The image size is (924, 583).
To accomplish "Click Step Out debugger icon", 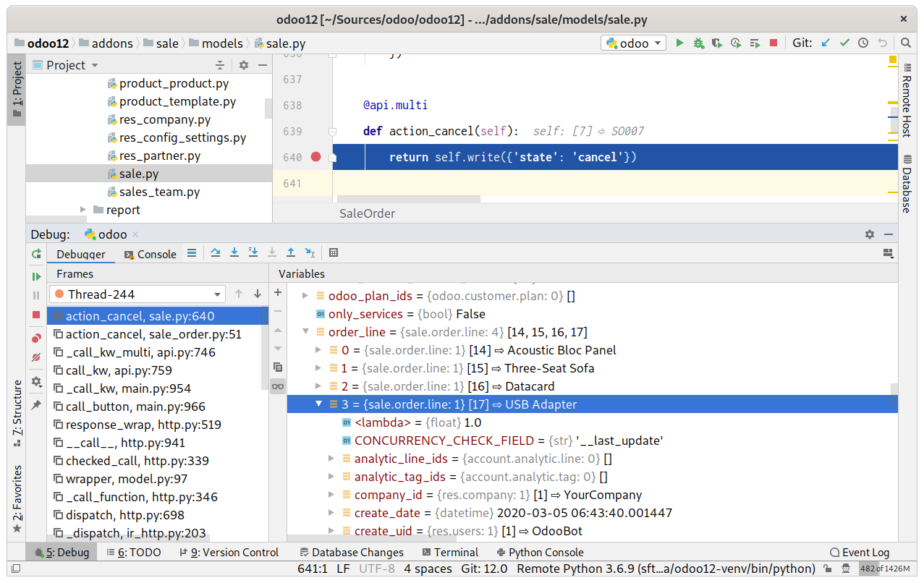I will point(291,252).
